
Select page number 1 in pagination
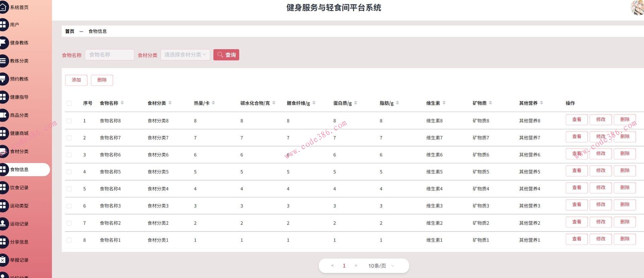tap(344, 266)
